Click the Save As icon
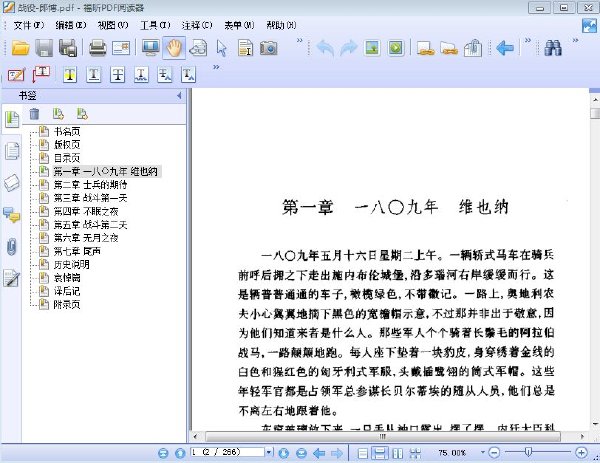The height and width of the screenshot is (463, 600). click(x=68, y=48)
